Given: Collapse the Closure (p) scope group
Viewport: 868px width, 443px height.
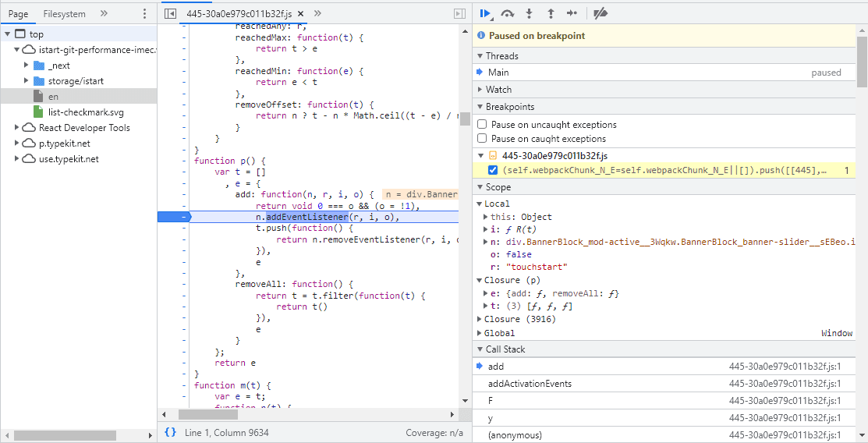Looking at the screenshot, I should (x=480, y=280).
